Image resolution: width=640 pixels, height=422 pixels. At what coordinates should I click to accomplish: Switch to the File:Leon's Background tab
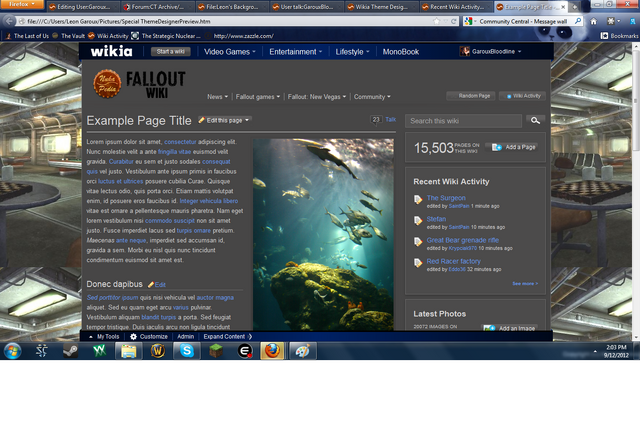(x=232, y=7)
